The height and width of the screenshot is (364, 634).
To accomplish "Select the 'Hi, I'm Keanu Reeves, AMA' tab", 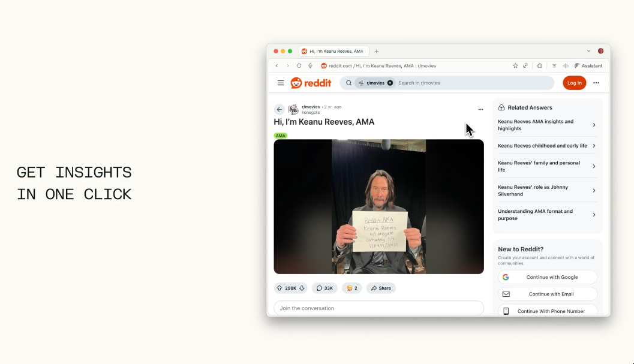I will [334, 52].
